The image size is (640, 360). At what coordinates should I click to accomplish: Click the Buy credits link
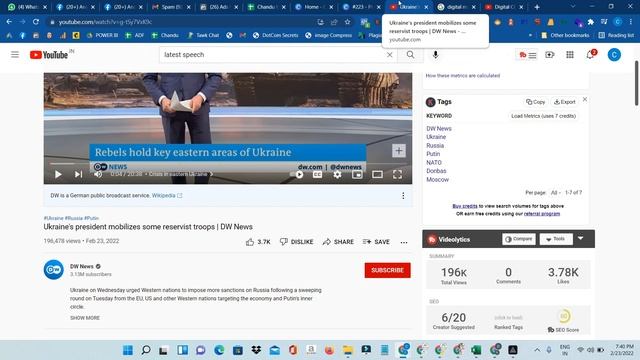pyautogui.click(x=465, y=206)
